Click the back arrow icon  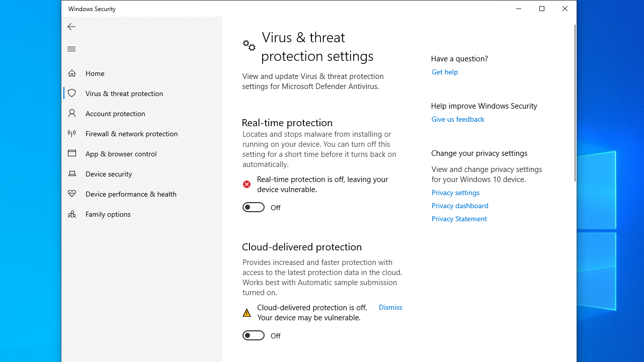click(x=71, y=27)
